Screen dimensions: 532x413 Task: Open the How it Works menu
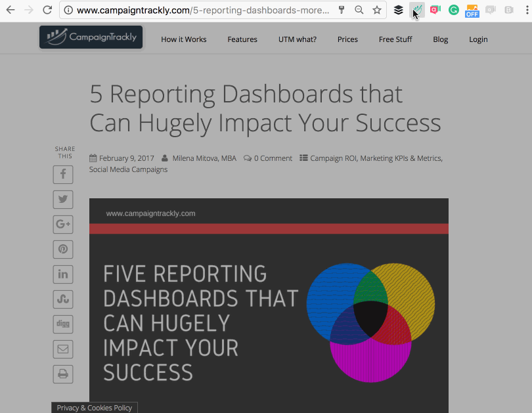[x=183, y=39]
